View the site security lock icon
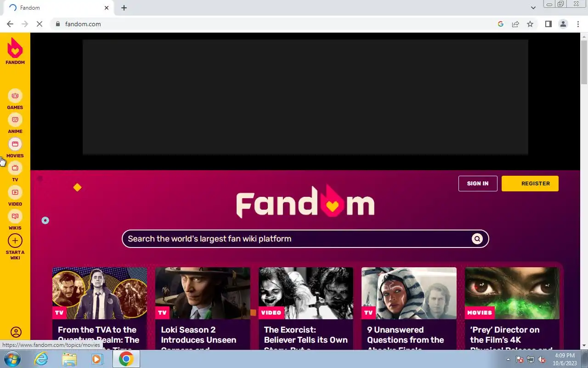 [x=58, y=24]
